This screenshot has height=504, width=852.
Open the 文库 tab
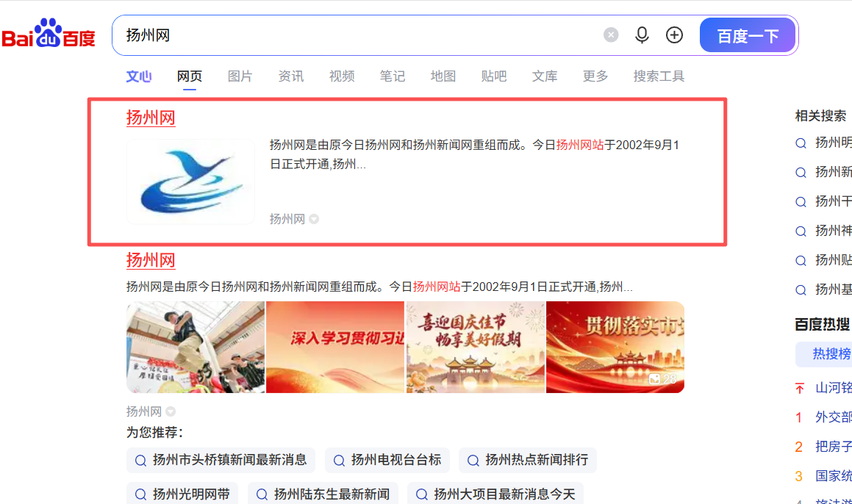(545, 76)
